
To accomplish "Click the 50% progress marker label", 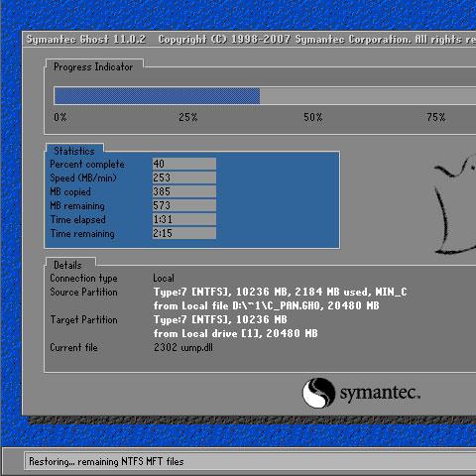I will click(312, 117).
